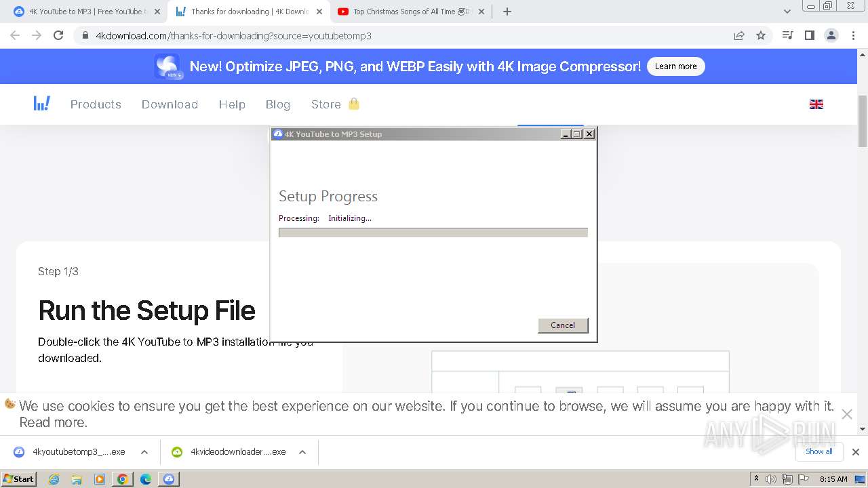868x488 pixels.
Task: Click the Read more cookie link
Action: (x=53, y=422)
